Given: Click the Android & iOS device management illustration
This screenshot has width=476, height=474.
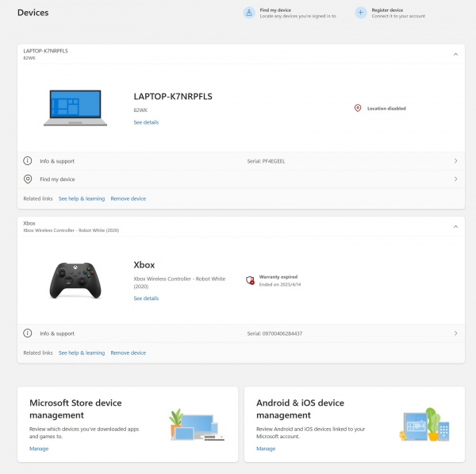Looking at the screenshot, I should click(424, 425).
